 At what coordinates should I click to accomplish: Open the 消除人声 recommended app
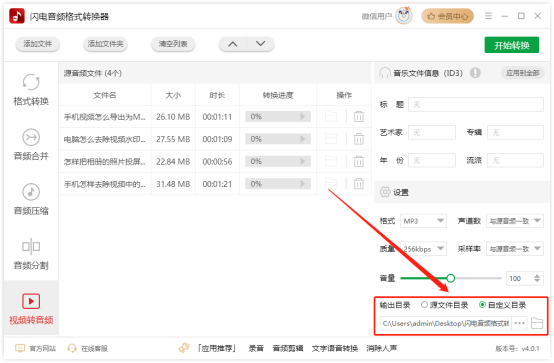pos(382,349)
